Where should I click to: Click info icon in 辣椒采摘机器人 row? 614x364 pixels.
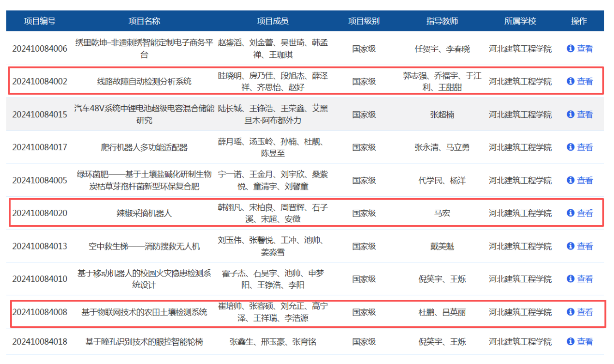[x=571, y=213]
